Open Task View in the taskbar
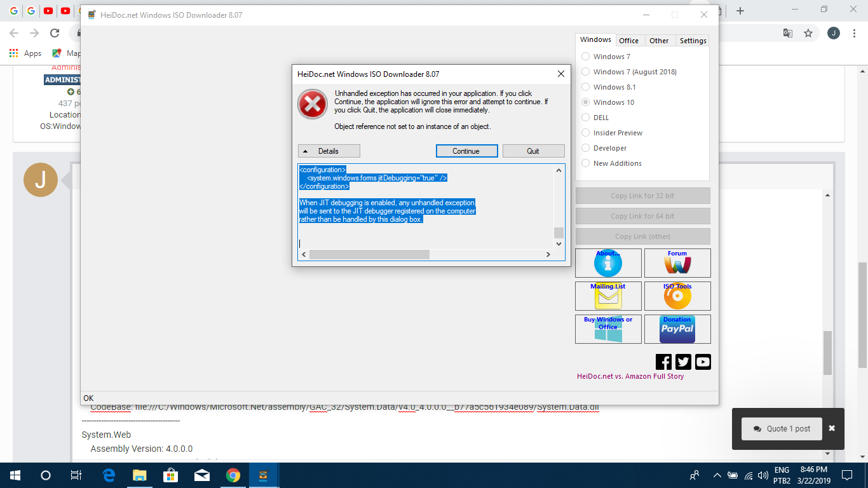 (x=76, y=475)
